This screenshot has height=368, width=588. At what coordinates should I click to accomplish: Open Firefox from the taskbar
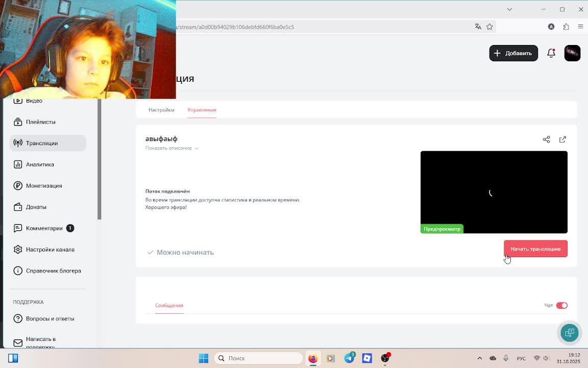[313, 358]
